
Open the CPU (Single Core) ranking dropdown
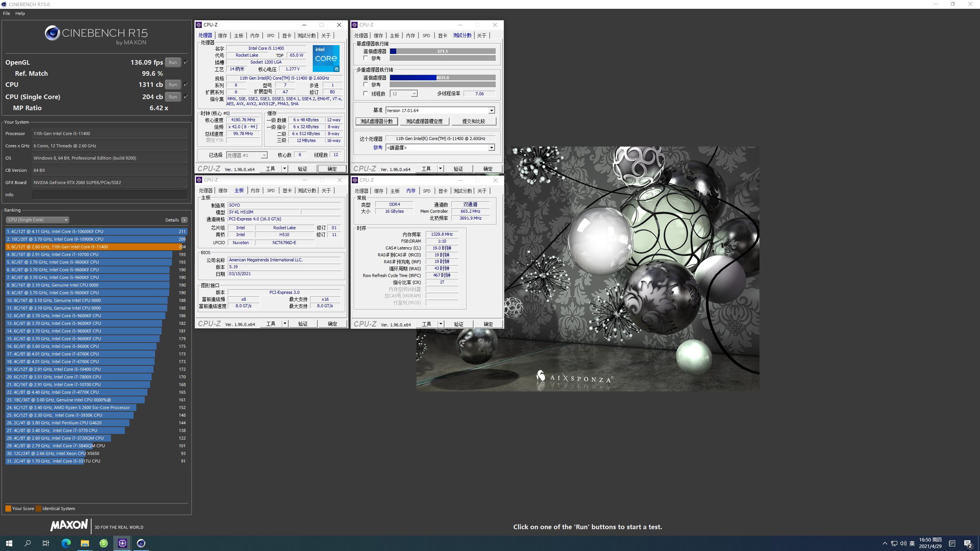click(38, 220)
